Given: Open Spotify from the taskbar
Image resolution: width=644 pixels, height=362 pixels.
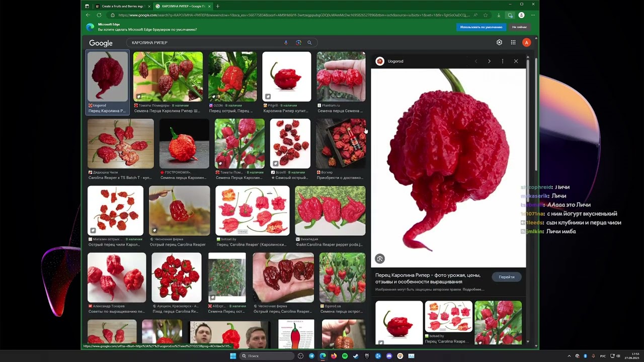Looking at the screenshot, I should pyautogui.click(x=345, y=356).
